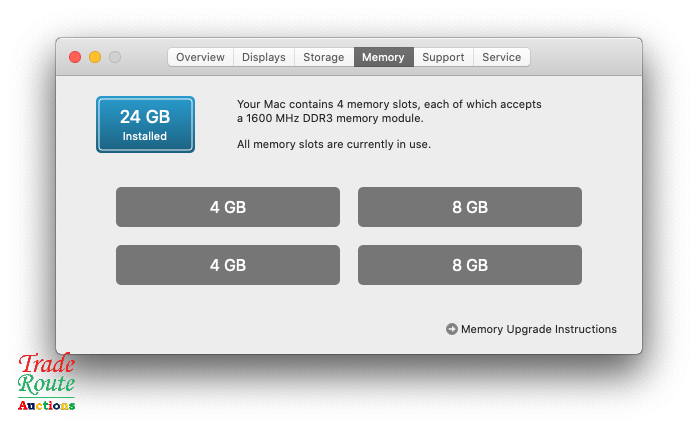Close the window with the red button
Viewport: 698px width, 428px height.
point(75,57)
